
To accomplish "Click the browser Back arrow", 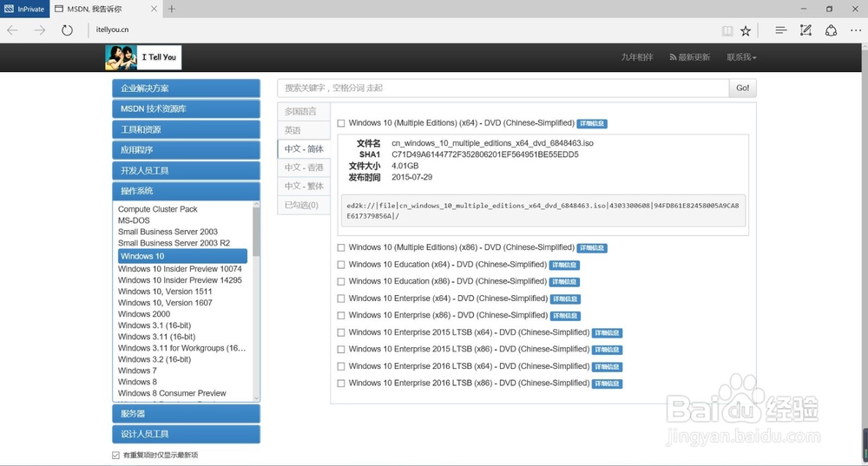I will pos(12,30).
